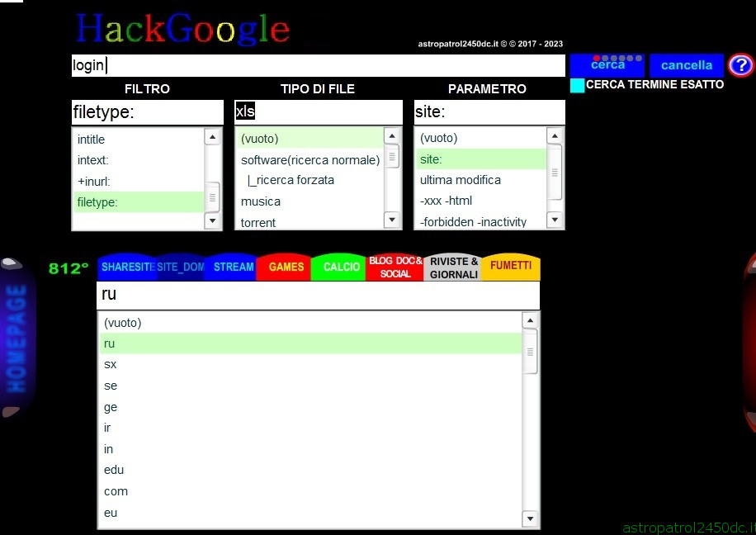This screenshot has width=756, height=535.
Task: Click down arrow of domain list scrollbar
Action: (530, 518)
